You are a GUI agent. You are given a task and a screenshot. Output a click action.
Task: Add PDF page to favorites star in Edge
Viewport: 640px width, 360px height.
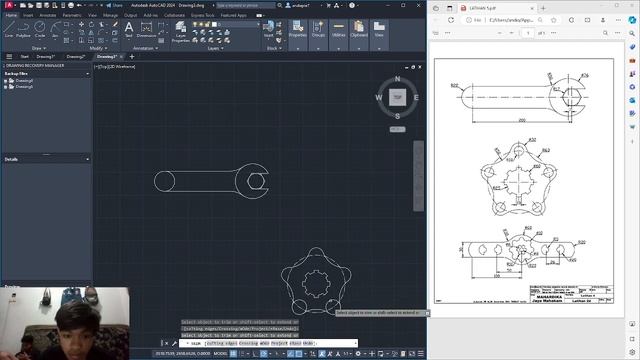[x=553, y=20]
